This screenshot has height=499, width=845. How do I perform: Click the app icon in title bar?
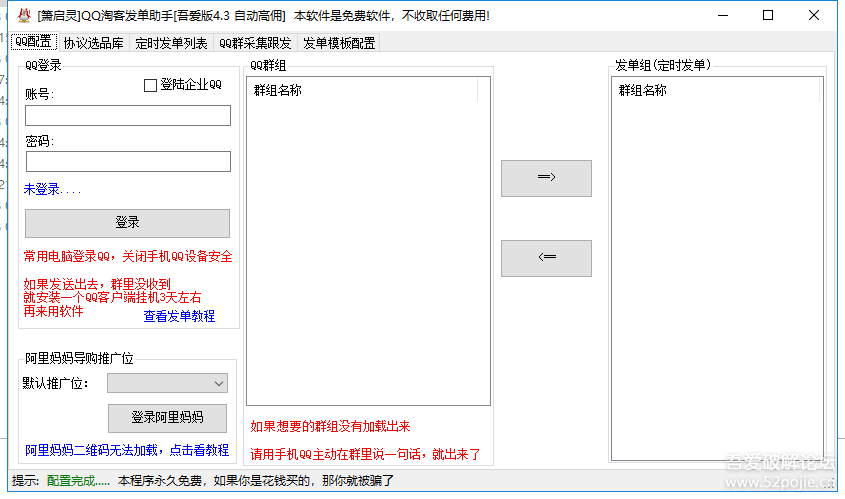24,15
